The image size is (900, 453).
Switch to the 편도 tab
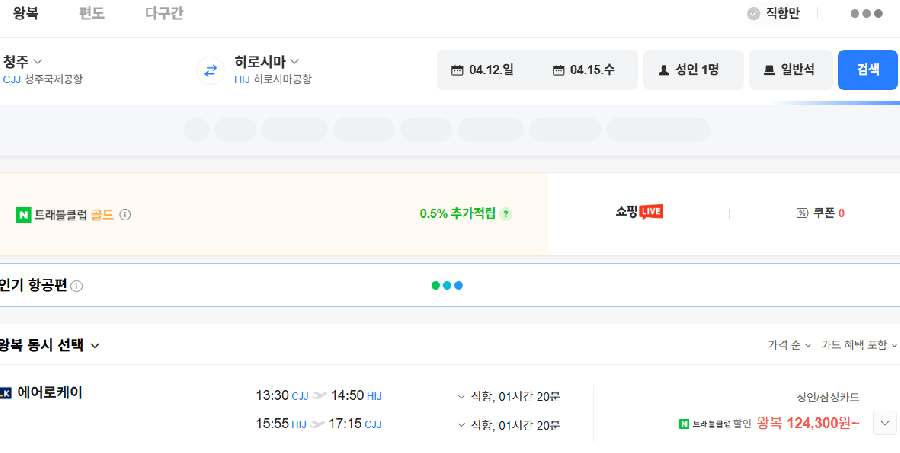click(92, 14)
